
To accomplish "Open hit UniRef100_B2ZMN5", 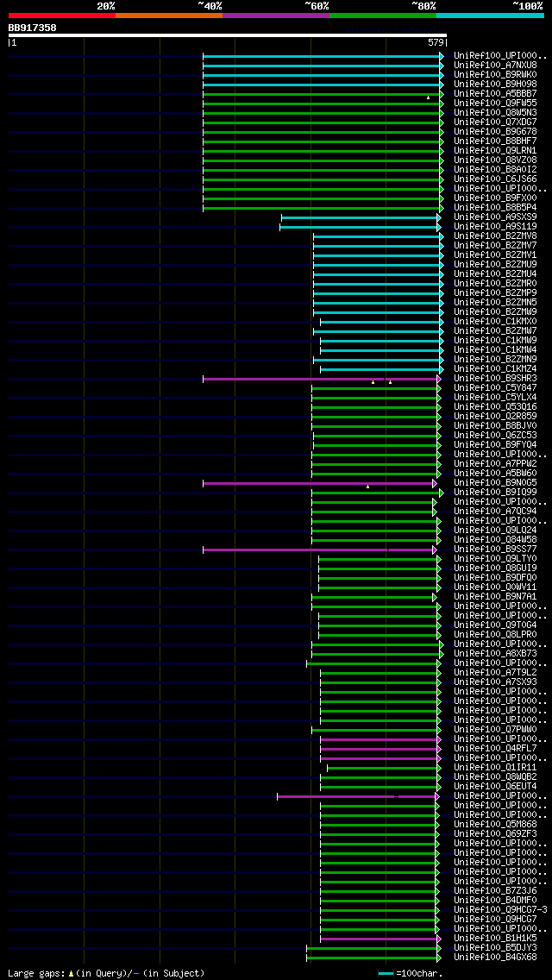I will point(495,303).
